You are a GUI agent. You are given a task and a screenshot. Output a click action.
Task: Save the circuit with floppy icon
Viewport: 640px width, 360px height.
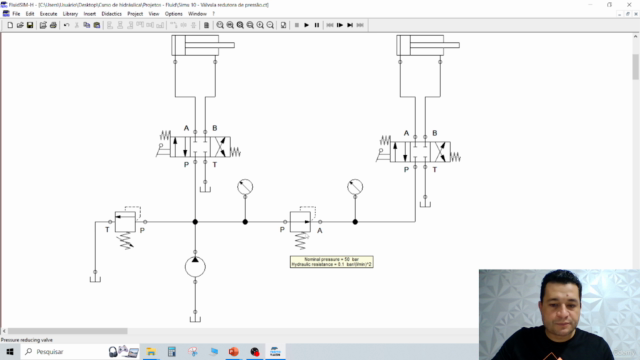point(30,25)
